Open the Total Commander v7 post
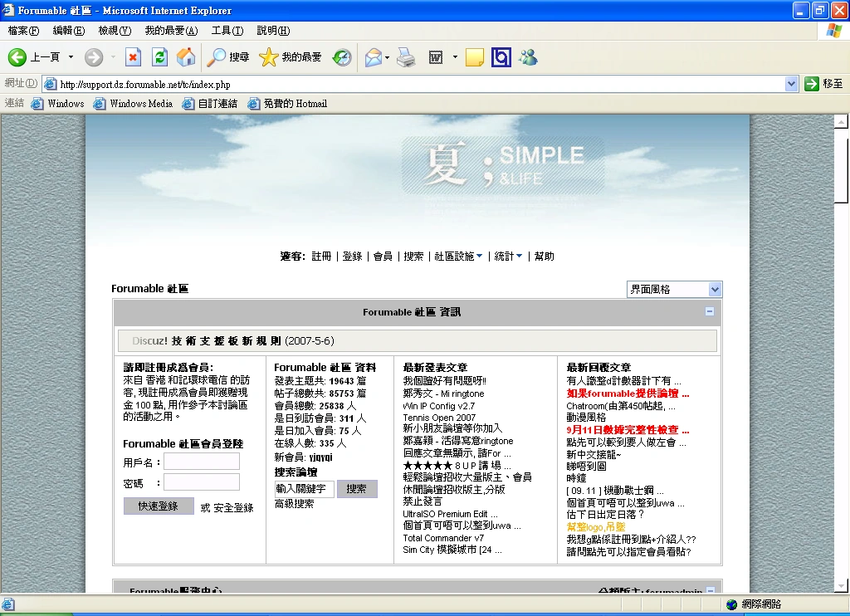850x616 pixels. point(443,538)
